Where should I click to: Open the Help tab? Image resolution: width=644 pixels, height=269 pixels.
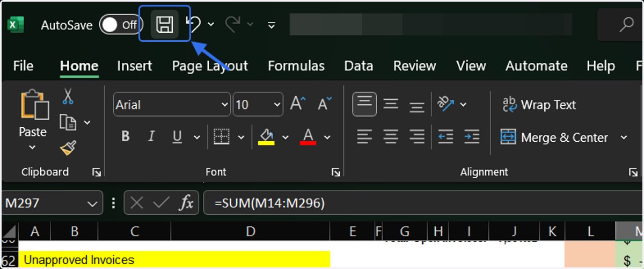tap(601, 66)
